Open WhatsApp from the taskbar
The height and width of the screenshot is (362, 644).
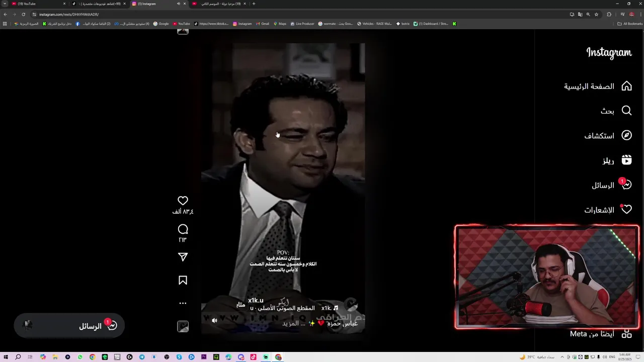click(x=80, y=357)
